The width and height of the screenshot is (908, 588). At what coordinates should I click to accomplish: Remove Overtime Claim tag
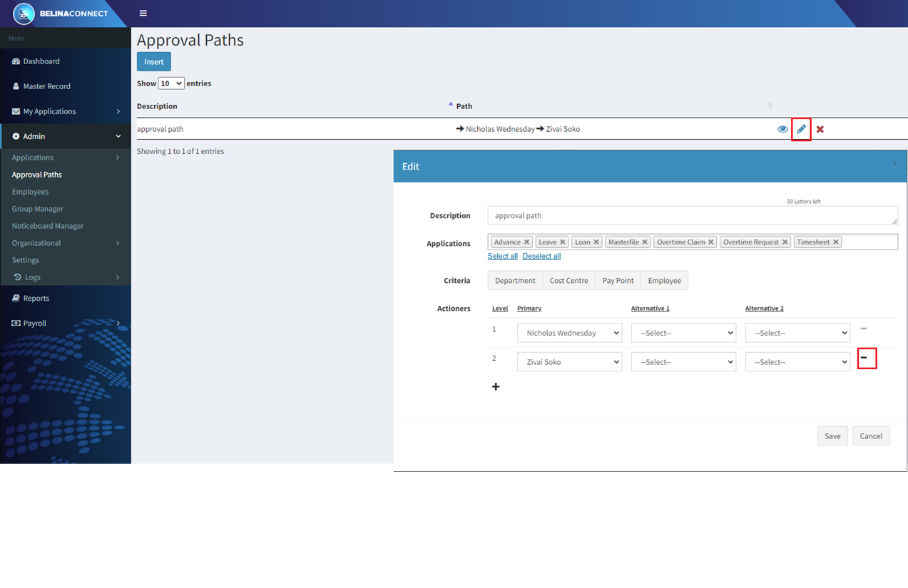711,242
